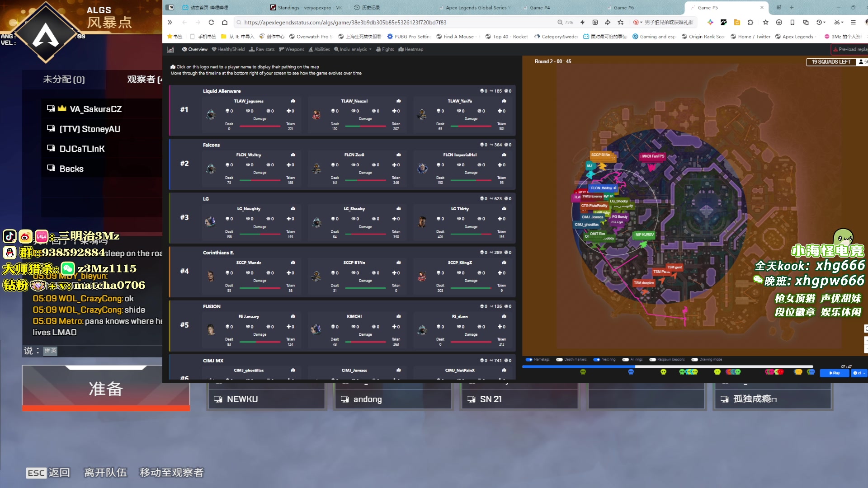Click the lightning speed-mode icon
The width and height of the screenshot is (868, 488).
pos(582,22)
